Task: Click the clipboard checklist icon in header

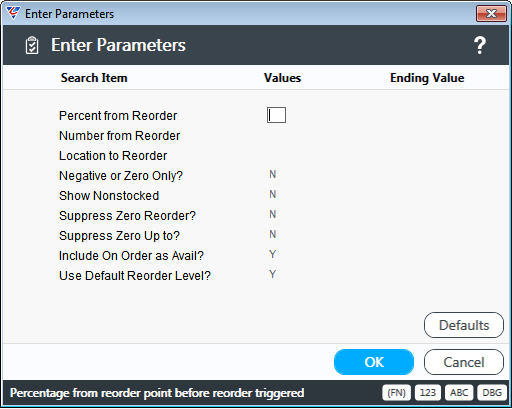Action: (32, 45)
